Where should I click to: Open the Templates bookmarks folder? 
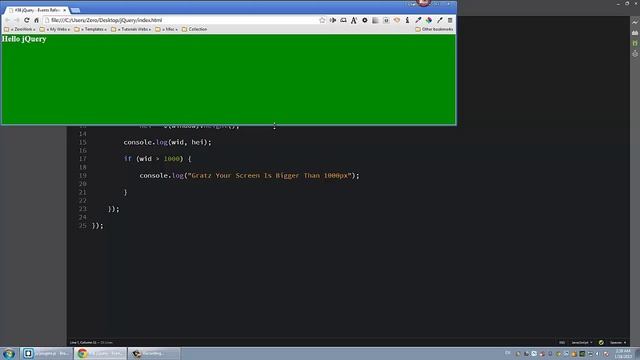point(91,29)
